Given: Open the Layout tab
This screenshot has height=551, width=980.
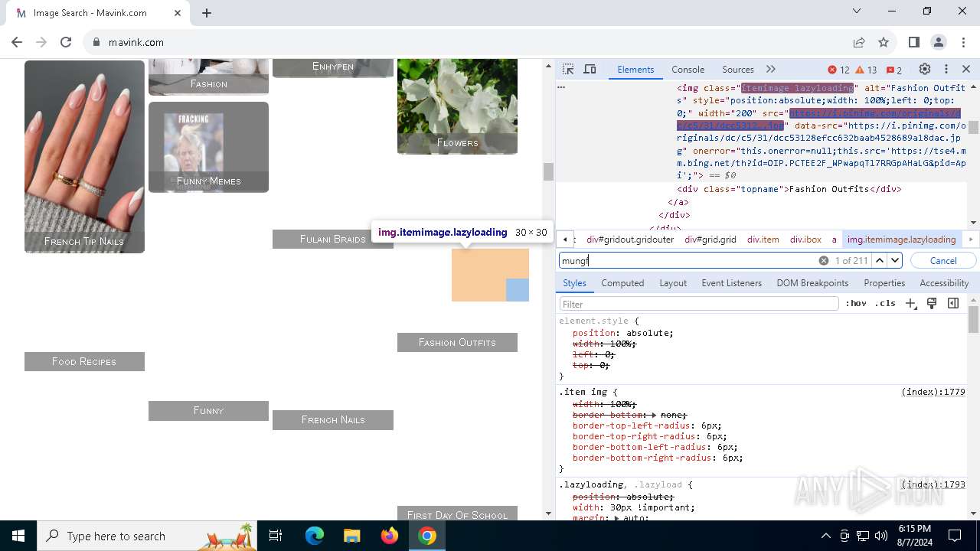Looking at the screenshot, I should pos(673,282).
